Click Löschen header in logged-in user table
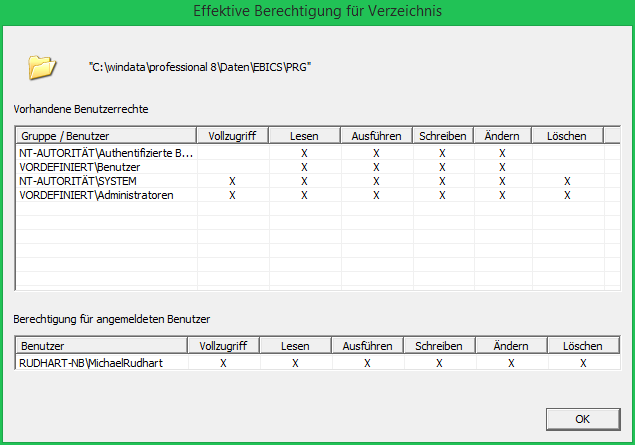Screen dimensions: 635x445 (583, 346)
